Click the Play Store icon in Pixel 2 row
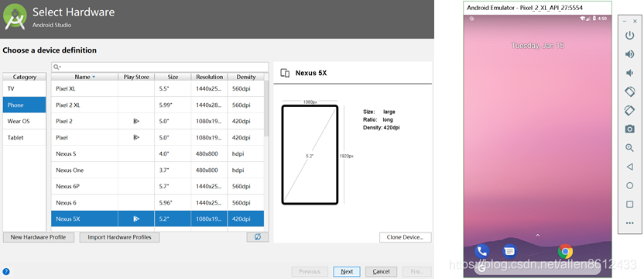This screenshot has width=644, height=279. coord(136,122)
